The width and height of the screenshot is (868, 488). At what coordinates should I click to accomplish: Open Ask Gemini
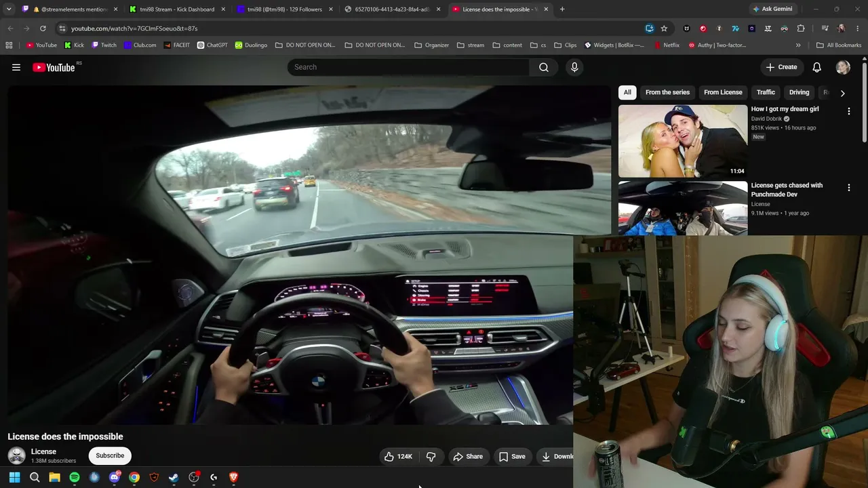coord(772,9)
